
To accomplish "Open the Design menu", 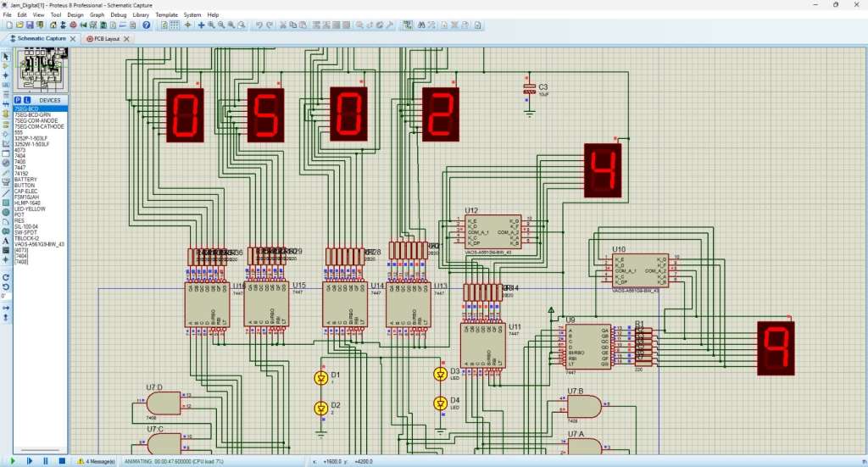I will click(x=75, y=15).
